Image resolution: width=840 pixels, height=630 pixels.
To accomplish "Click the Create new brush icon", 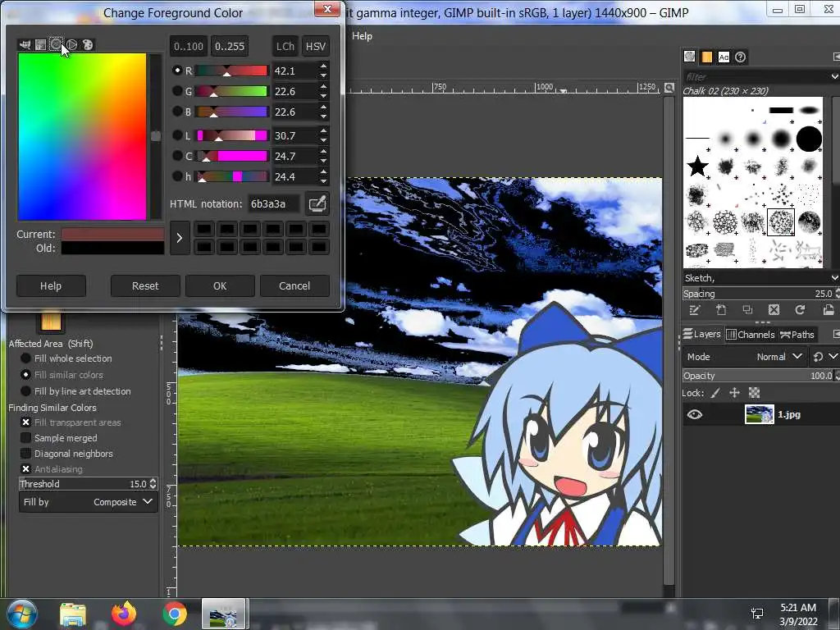I will click(x=721, y=310).
